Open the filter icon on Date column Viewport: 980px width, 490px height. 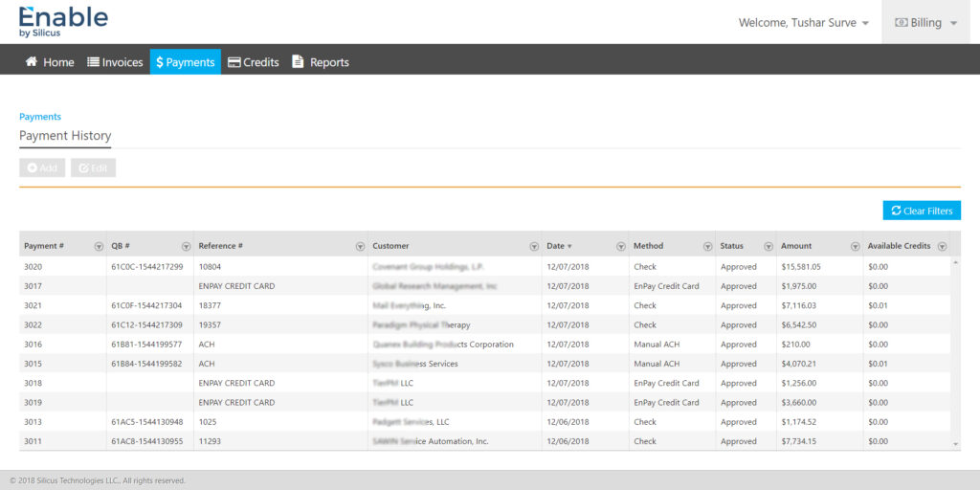[620, 247]
